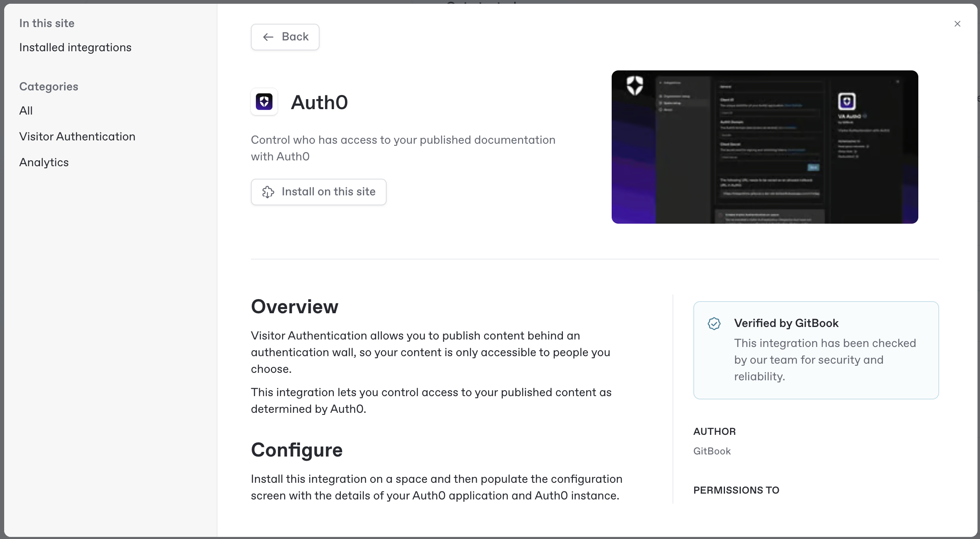Click the Overview section heading

point(294,307)
